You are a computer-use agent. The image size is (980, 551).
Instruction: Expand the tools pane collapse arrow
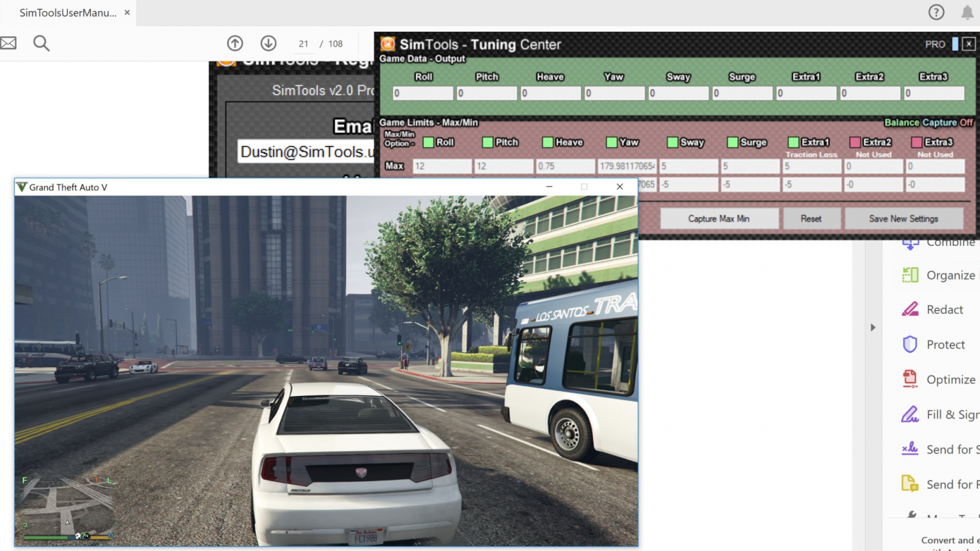873,327
